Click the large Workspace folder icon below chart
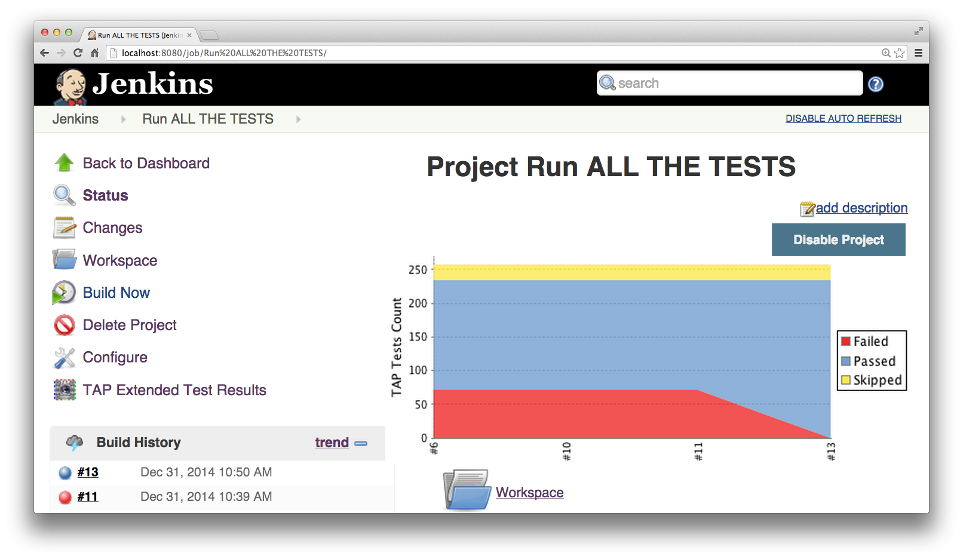Screen dimensions: 963x560 pos(466,491)
